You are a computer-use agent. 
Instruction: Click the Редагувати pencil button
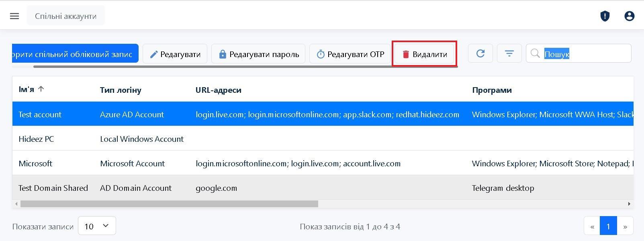(x=175, y=54)
